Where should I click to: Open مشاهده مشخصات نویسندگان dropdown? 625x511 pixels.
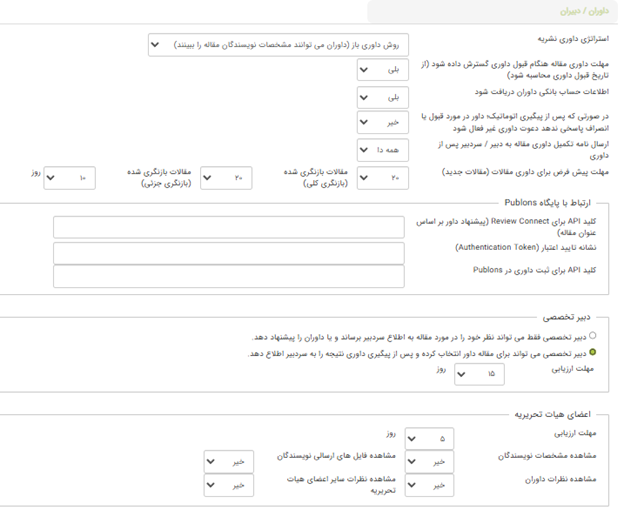429,462
